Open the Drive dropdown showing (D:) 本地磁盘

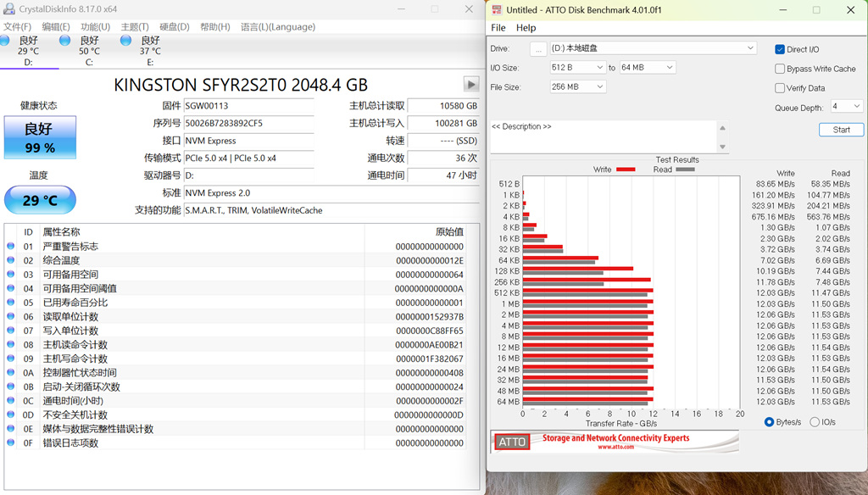tap(654, 48)
